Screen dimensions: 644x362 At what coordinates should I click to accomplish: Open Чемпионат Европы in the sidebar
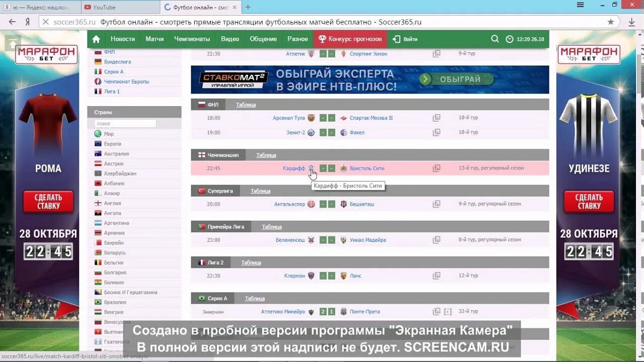click(126, 81)
